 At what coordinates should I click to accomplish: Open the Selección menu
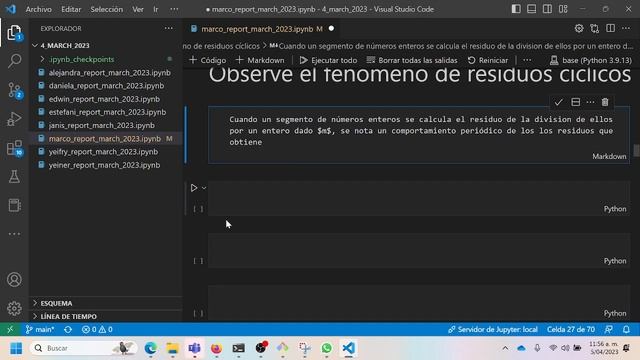point(107,9)
